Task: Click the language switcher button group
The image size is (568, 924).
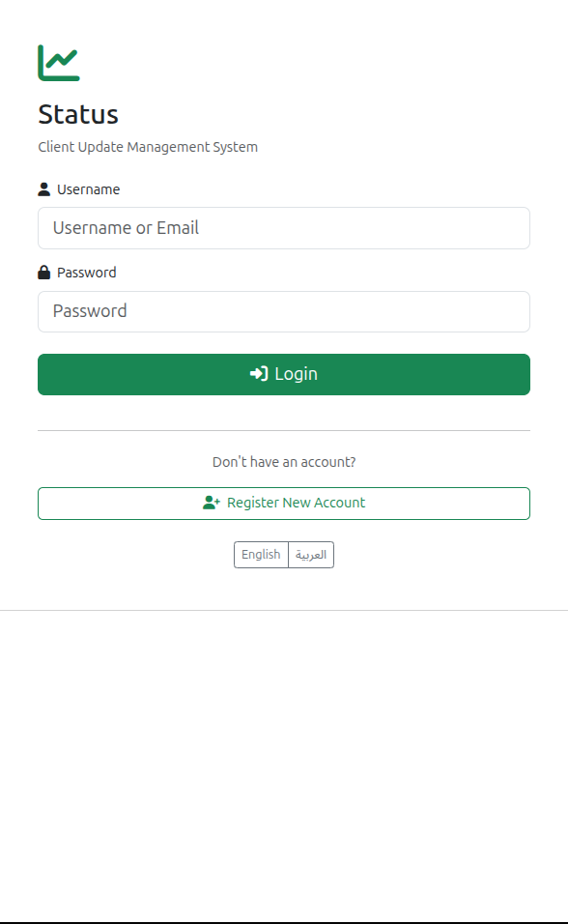Action: point(284,554)
